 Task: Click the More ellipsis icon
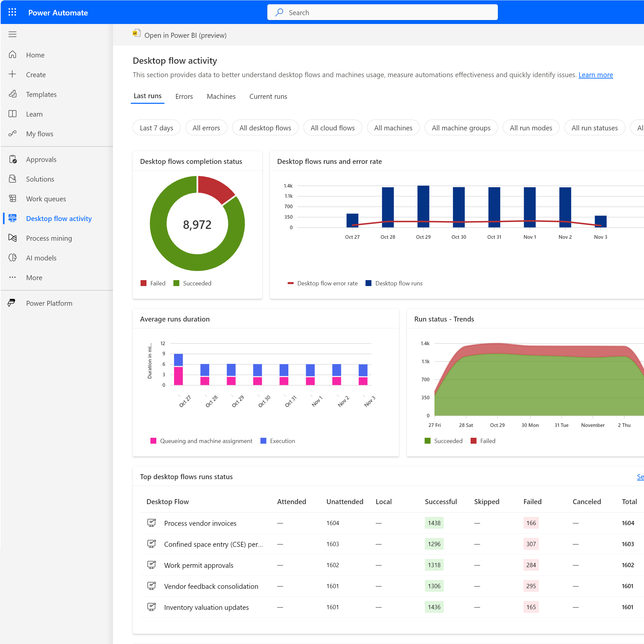(x=12, y=277)
